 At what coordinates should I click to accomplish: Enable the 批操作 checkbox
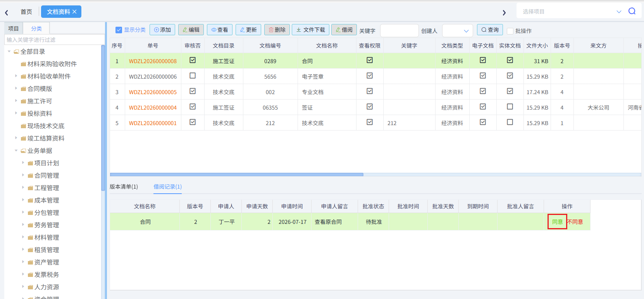coord(510,31)
